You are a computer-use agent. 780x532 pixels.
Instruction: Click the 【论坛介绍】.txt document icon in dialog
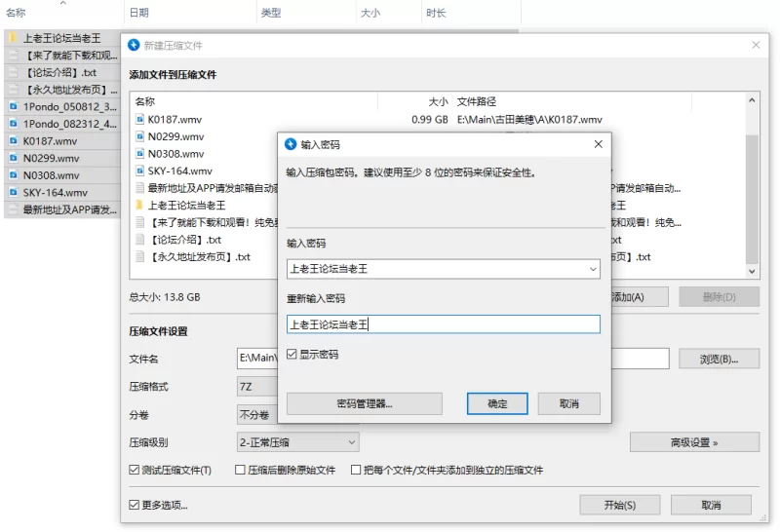(x=140, y=240)
